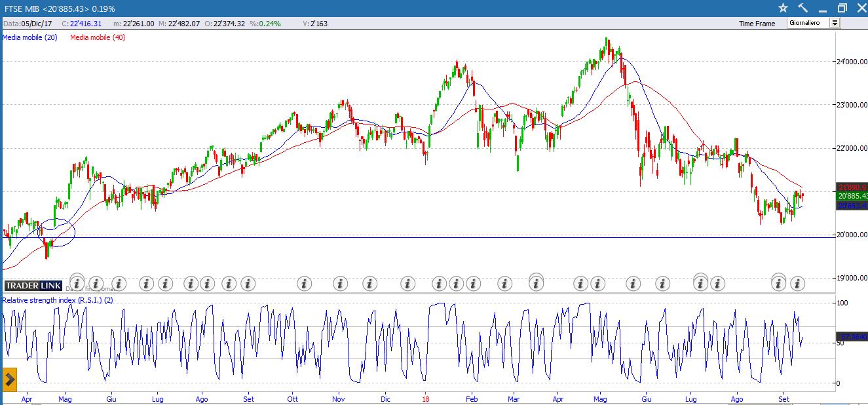Click the 24'000.00 price axis label
The width and height of the screenshot is (868, 405).
[x=852, y=62]
